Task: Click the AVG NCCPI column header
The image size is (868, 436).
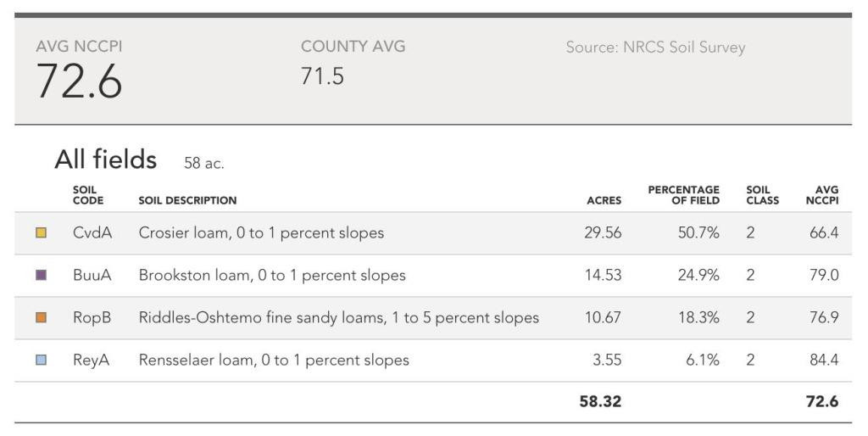Action: pos(821,196)
